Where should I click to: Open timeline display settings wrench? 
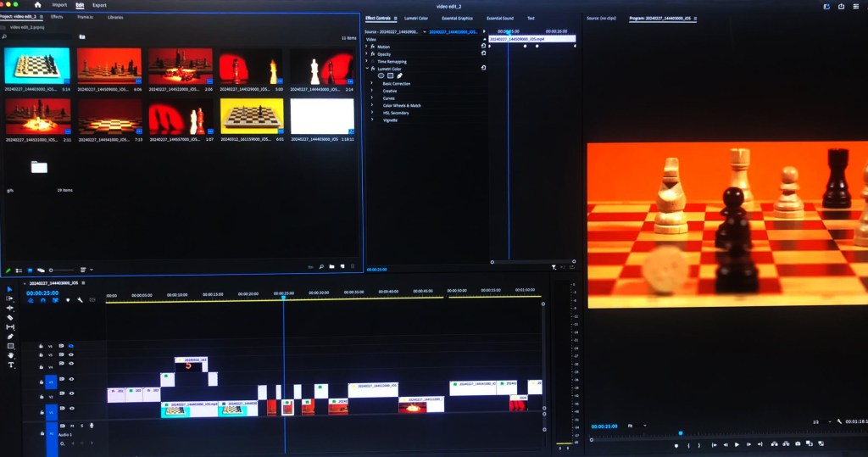click(80, 299)
